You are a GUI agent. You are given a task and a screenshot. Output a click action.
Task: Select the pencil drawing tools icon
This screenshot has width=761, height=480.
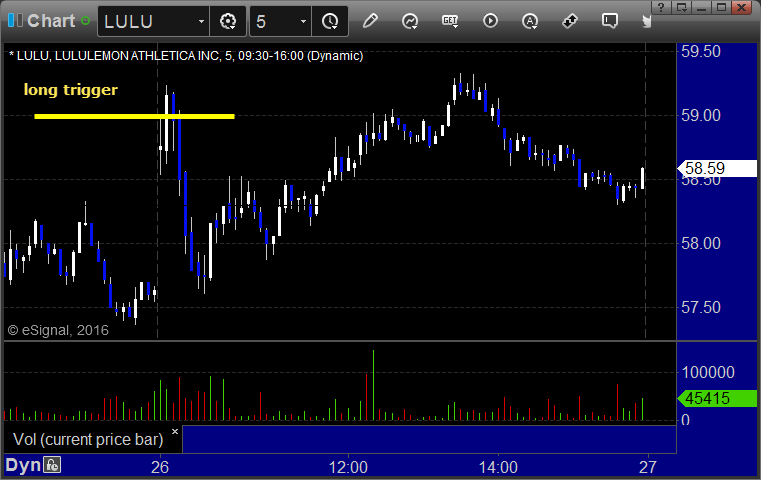click(x=370, y=21)
